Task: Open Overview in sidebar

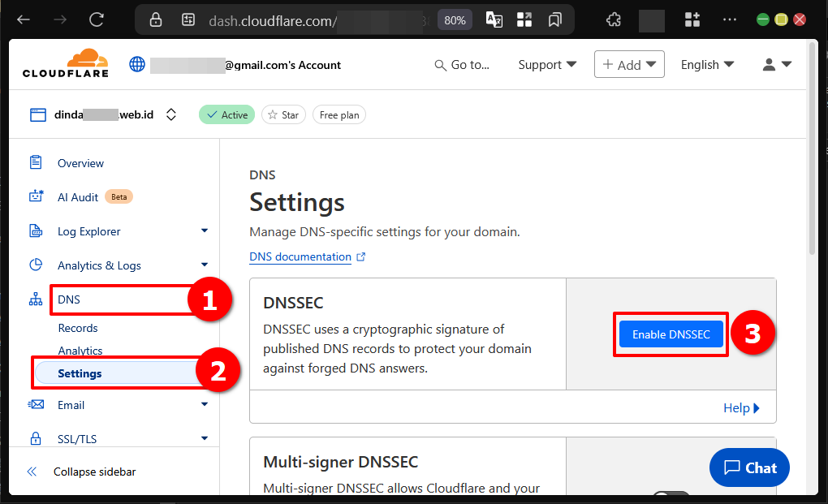Action: pyautogui.click(x=81, y=163)
